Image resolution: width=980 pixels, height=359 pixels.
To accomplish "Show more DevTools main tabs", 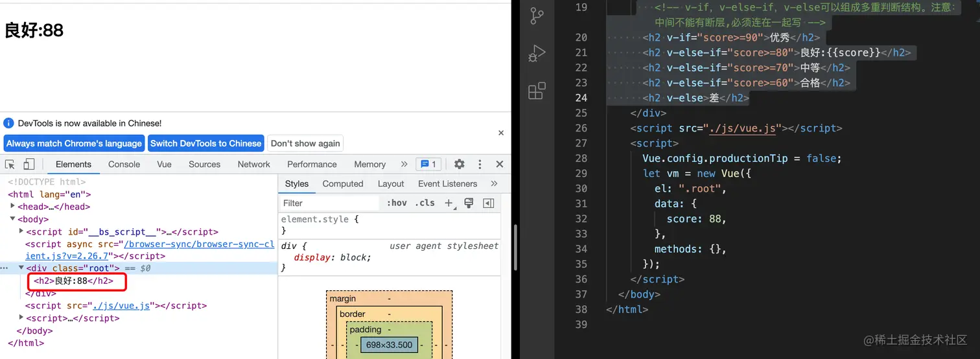I will tap(404, 165).
